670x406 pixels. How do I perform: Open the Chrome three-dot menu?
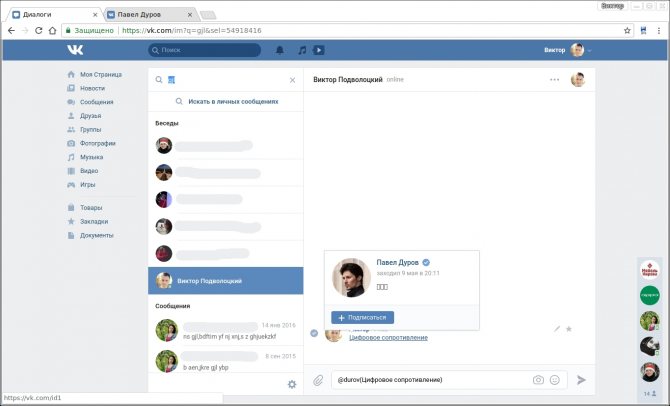click(659, 30)
